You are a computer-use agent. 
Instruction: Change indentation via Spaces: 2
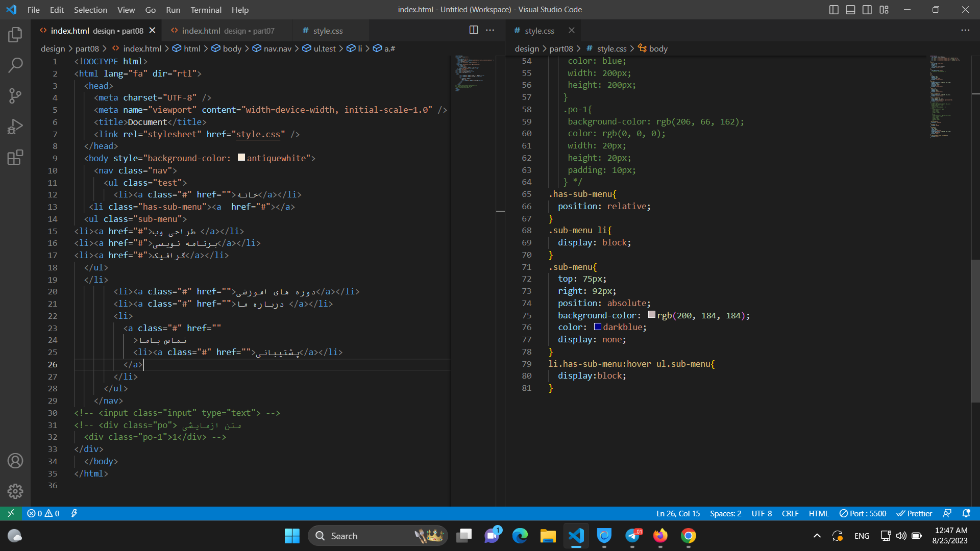coord(725,513)
